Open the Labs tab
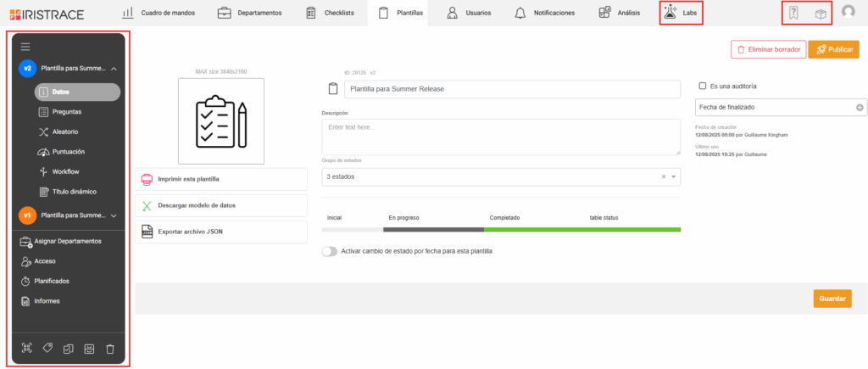The image size is (868, 369). [682, 13]
